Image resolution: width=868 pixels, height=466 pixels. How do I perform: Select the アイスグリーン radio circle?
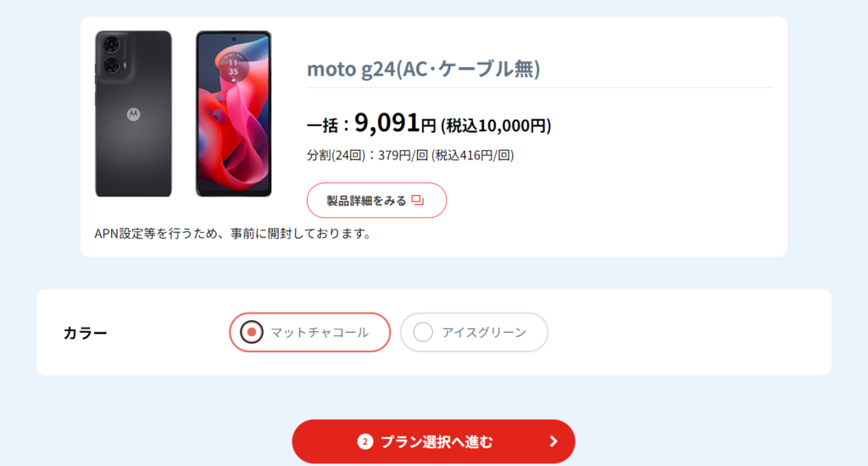click(423, 332)
